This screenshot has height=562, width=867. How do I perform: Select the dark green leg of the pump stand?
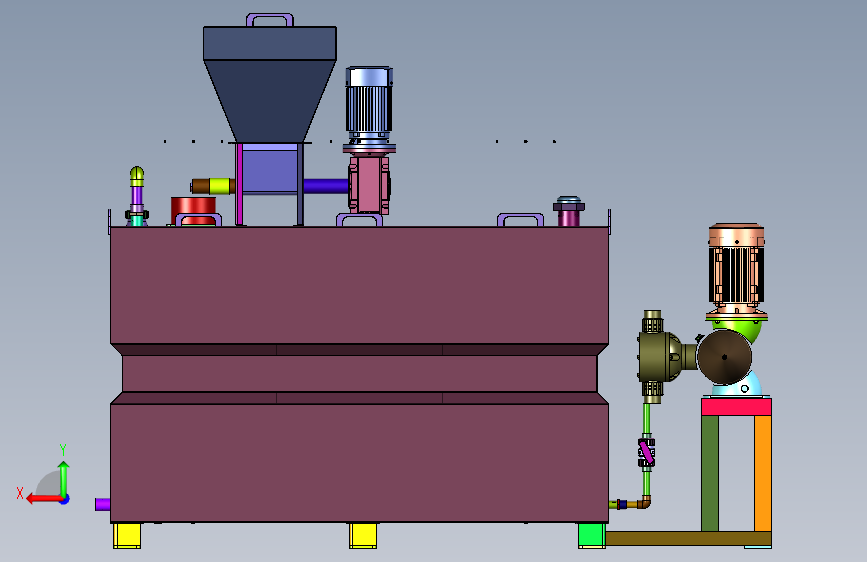tap(710, 473)
